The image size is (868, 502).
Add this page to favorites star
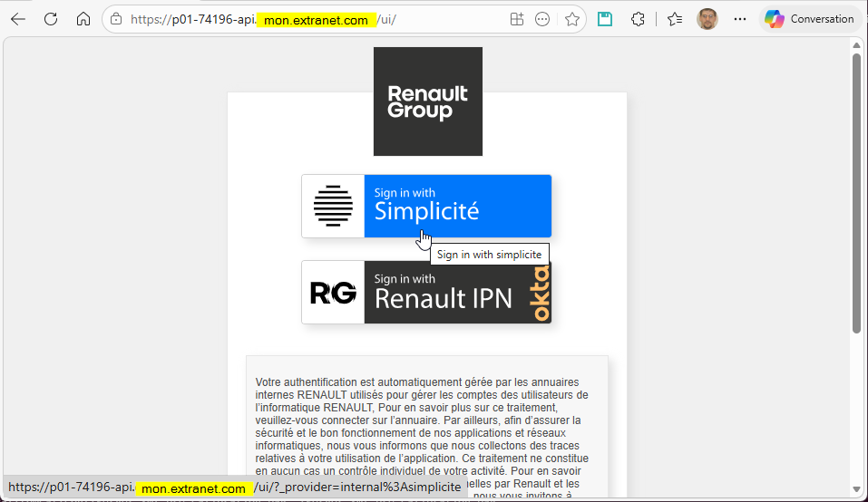[571, 19]
